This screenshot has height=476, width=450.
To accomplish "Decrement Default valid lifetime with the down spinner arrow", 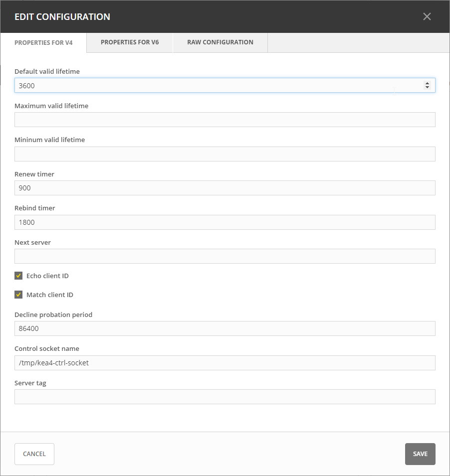I will [x=428, y=88].
